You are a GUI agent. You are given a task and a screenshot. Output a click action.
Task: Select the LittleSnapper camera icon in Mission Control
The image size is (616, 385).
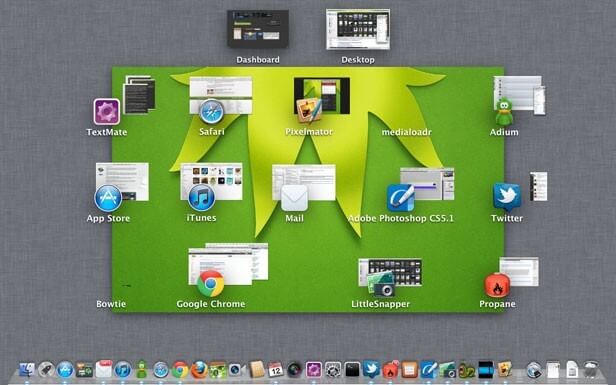380,284
